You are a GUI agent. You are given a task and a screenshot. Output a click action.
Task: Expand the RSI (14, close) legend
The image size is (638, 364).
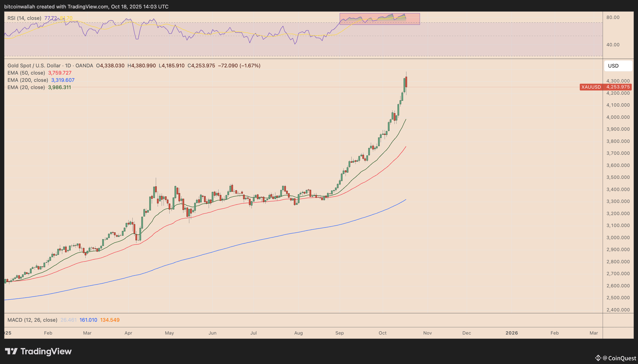pyautogui.click(x=24, y=18)
